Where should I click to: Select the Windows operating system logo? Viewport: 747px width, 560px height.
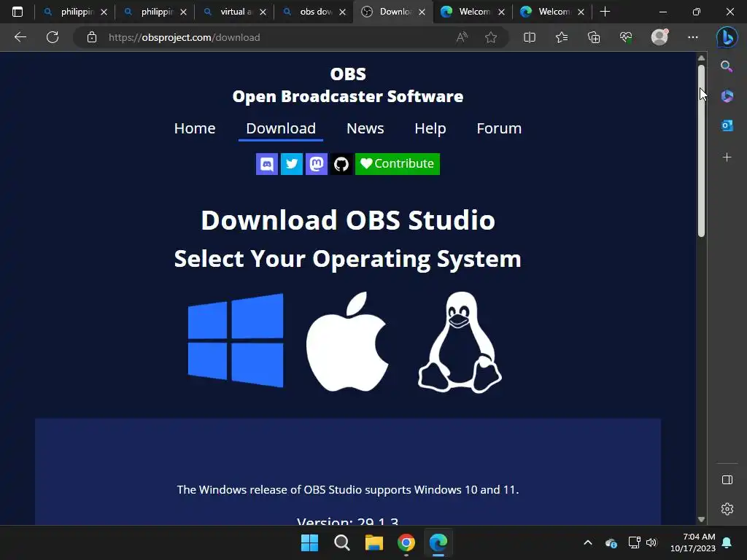tap(236, 341)
